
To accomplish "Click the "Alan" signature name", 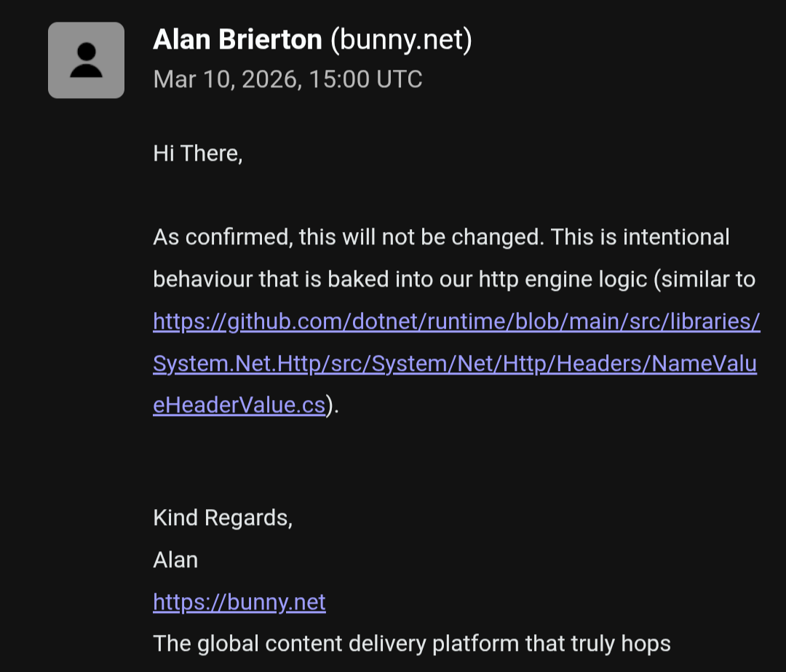I will [x=175, y=560].
